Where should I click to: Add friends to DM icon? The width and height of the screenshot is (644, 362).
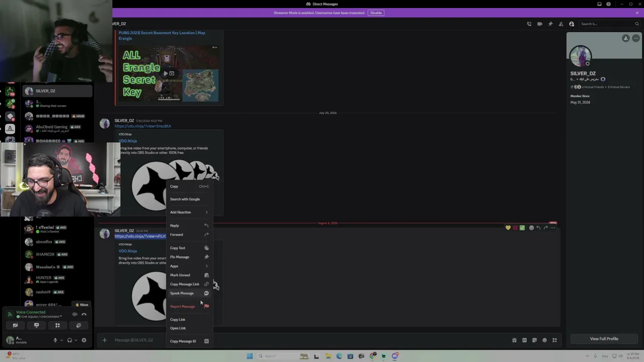(561, 24)
